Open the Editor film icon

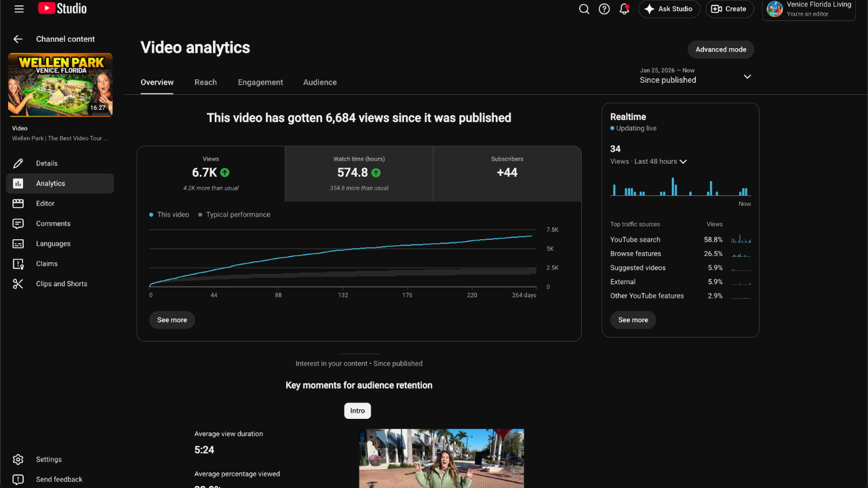pos(18,203)
